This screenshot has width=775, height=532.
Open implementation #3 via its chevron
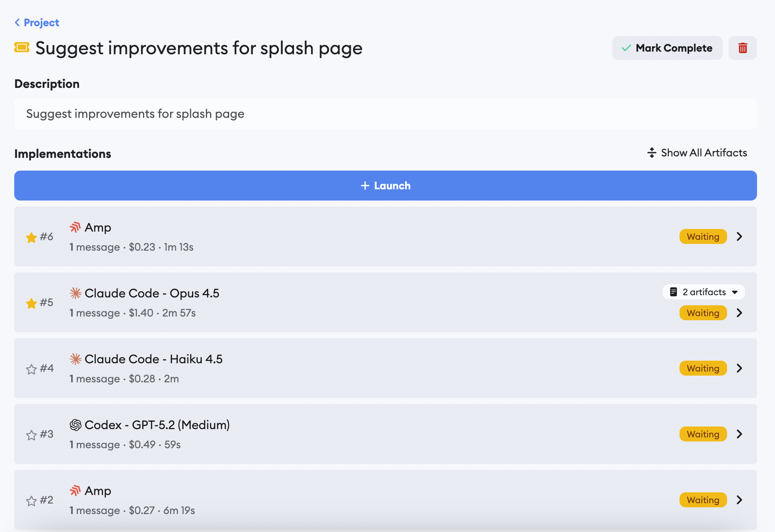tap(739, 434)
